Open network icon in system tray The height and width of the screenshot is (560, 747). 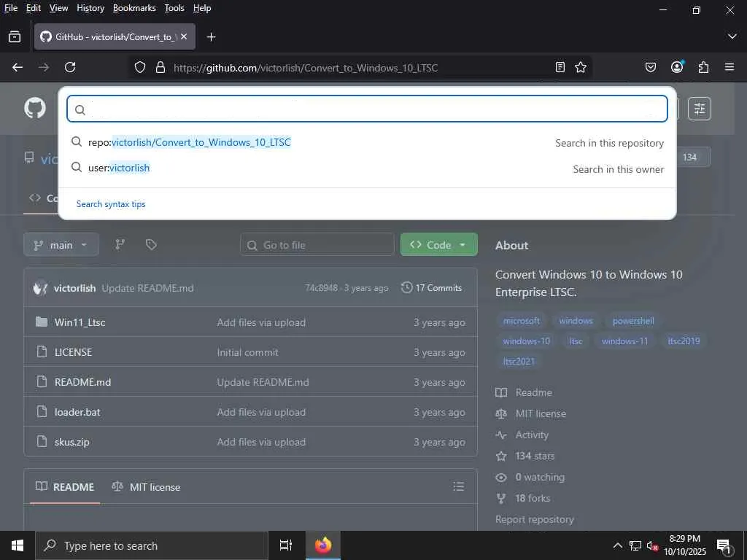(635, 545)
